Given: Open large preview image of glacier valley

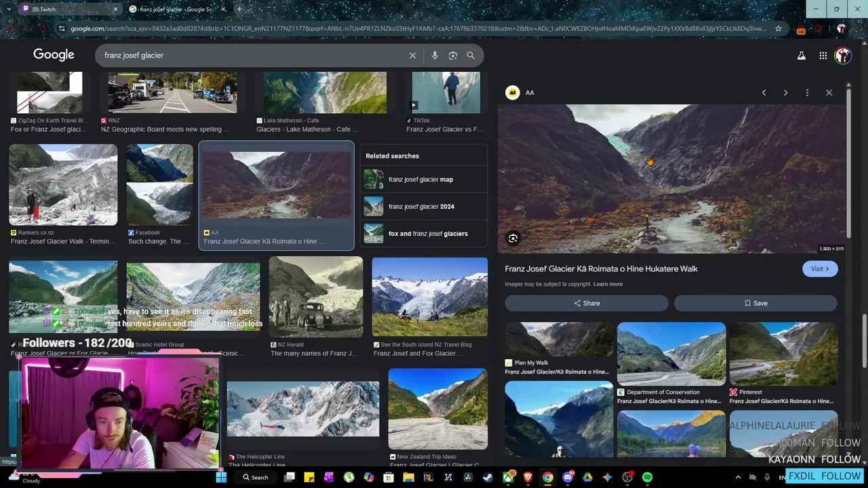Looking at the screenshot, I should [671, 179].
